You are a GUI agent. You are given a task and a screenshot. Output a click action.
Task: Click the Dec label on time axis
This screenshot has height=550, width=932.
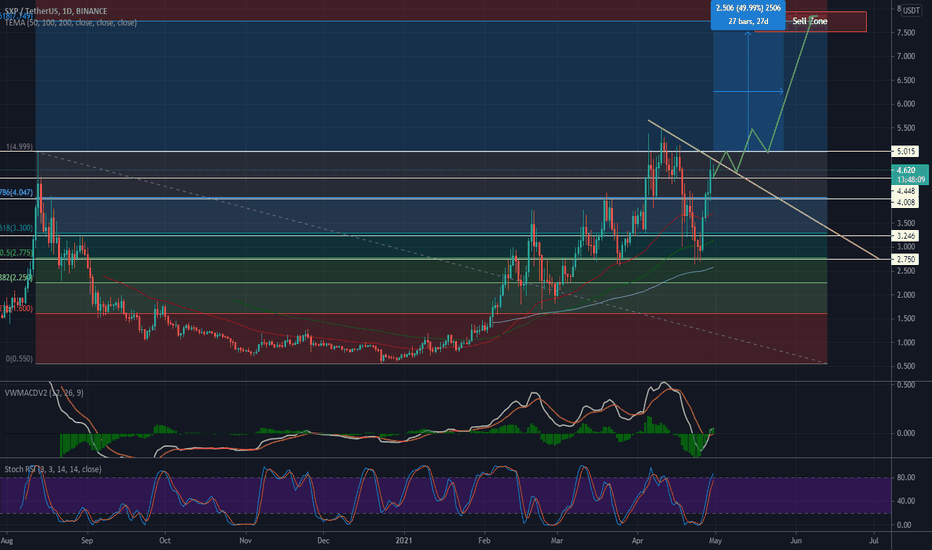[x=323, y=541]
